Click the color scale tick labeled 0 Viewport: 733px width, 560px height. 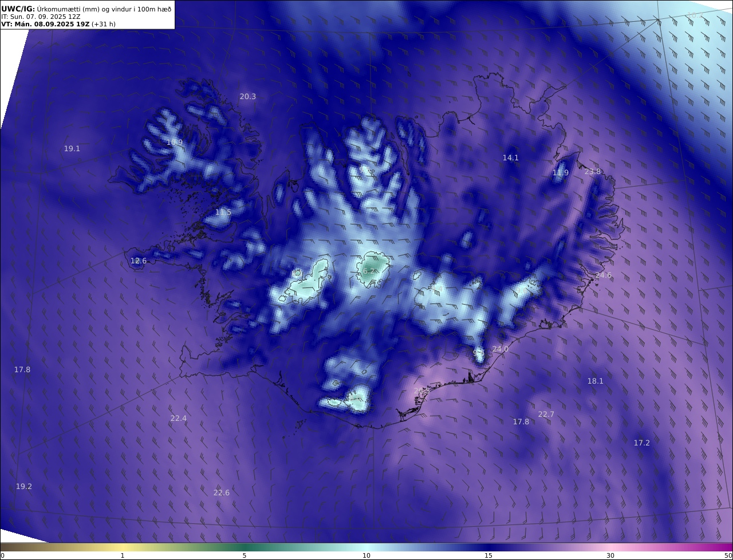2,555
